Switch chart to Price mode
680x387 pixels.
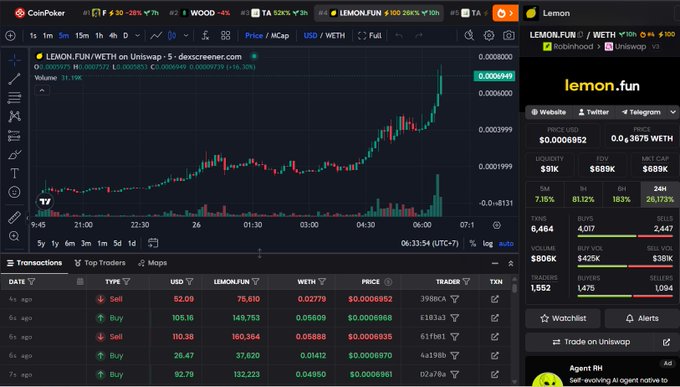point(254,36)
